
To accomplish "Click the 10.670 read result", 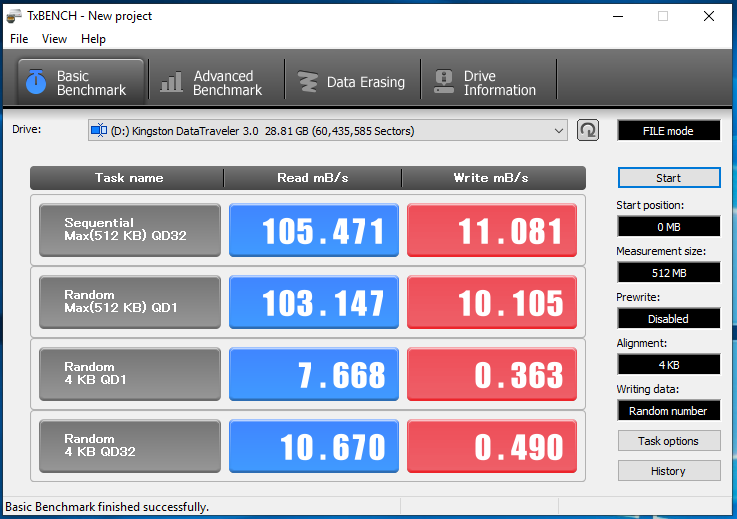I will 314,446.
